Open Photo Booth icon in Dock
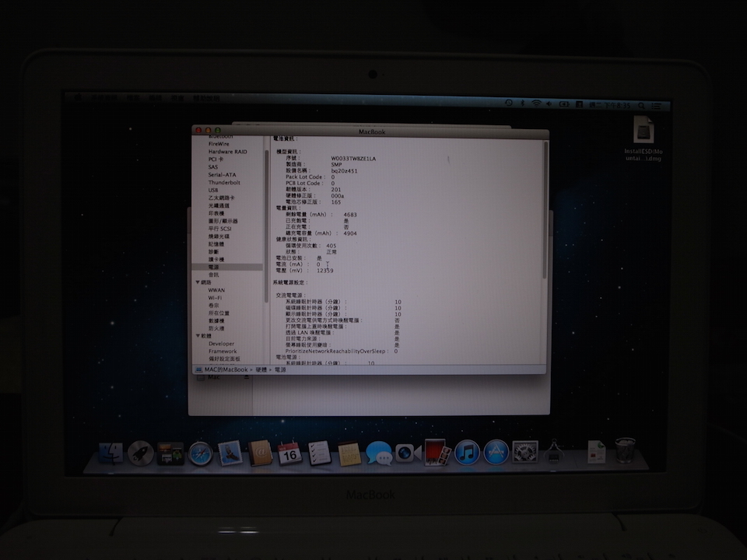The image size is (747, 560). (x=437, y=453)
